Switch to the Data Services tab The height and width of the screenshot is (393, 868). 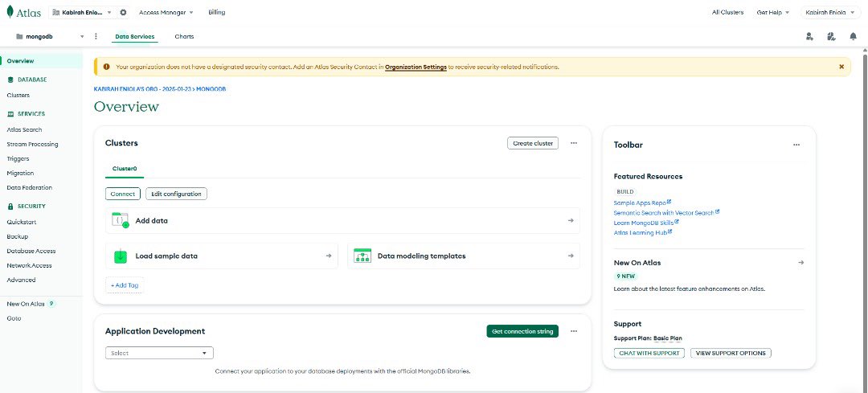pos(134,36)
